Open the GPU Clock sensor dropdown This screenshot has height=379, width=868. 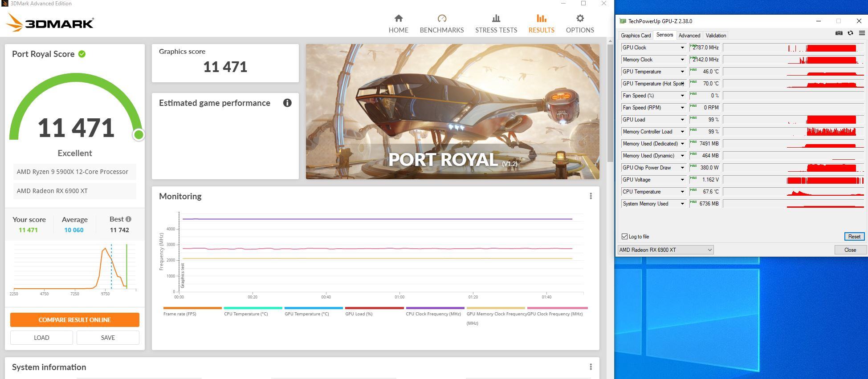682,48
